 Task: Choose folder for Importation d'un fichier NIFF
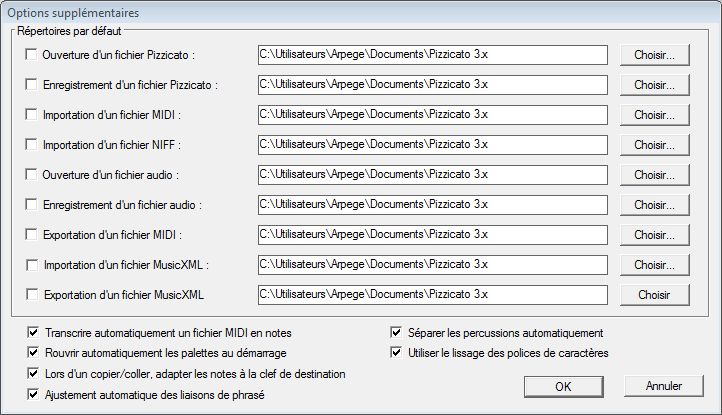654,145
